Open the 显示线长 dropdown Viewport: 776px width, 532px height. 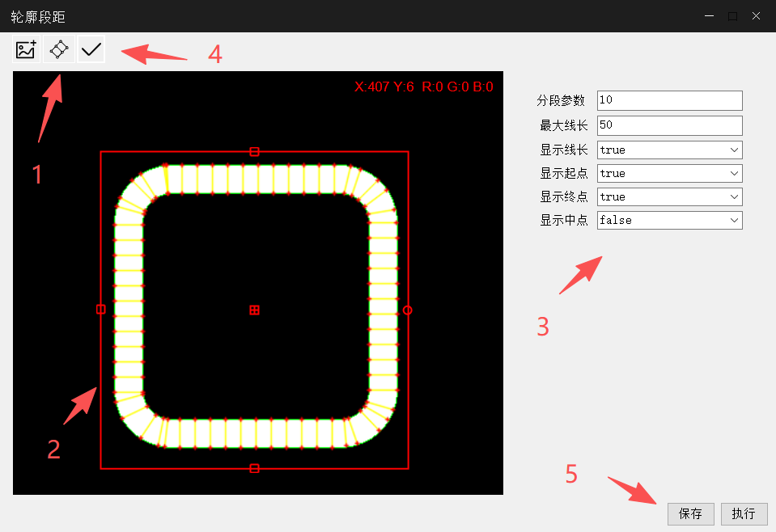[x=670, y=150]
